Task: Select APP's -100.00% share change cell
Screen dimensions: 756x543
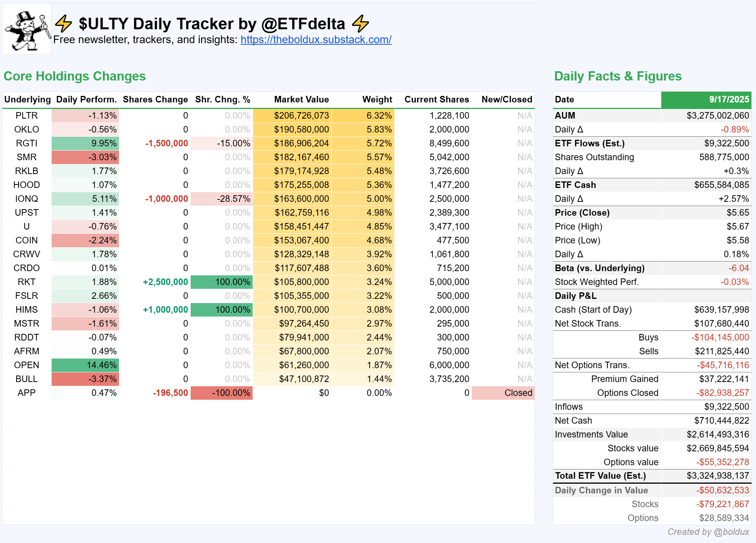Action: [x=222, y=393]
